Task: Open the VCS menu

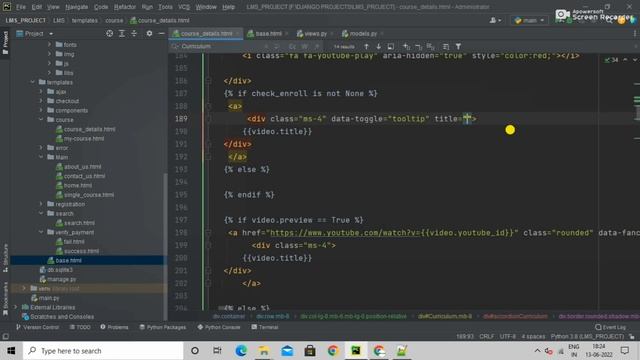Action: (x=184, y=7)
